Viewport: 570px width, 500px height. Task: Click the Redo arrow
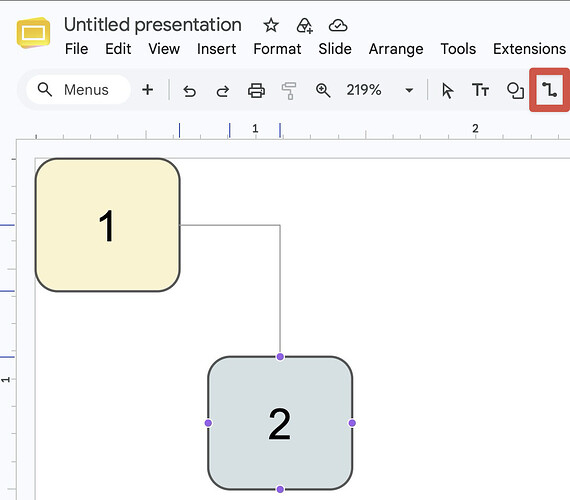[x=222, y=91]
